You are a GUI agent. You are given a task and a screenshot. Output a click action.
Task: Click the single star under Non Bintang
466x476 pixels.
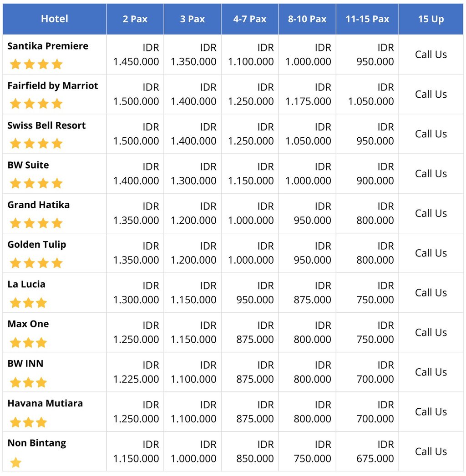point(15,462)
